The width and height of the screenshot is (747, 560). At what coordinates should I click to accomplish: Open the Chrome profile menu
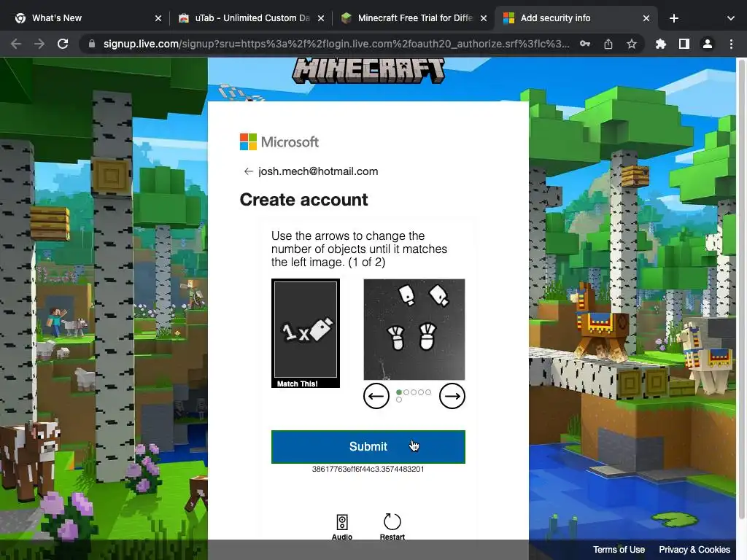pos(708,44)
